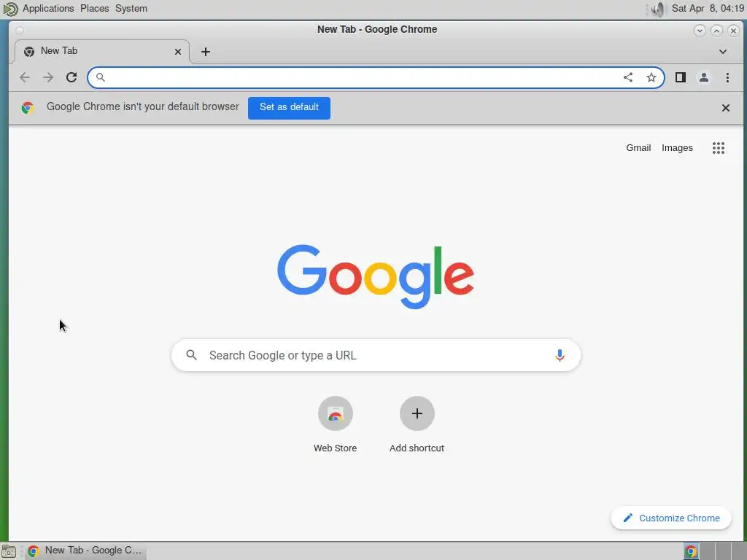
Task: Open the profile avatar menu
Action: (704, 77)
